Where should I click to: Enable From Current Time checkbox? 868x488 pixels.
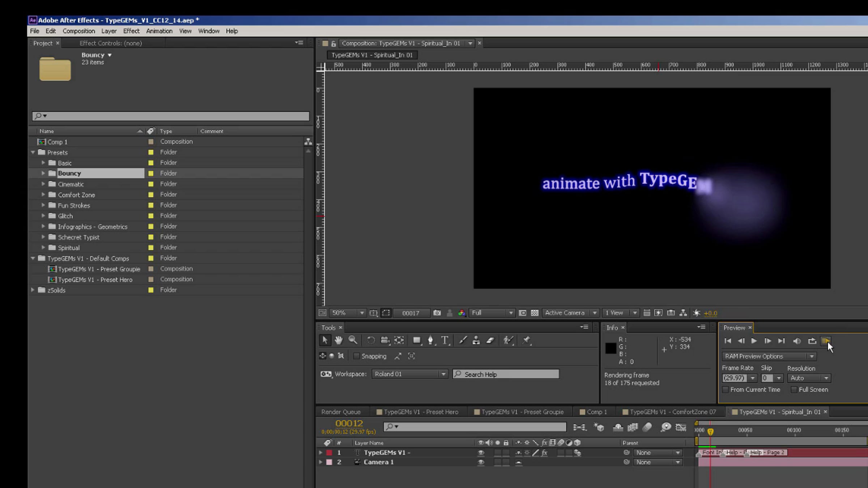click(x=725, y=390)
